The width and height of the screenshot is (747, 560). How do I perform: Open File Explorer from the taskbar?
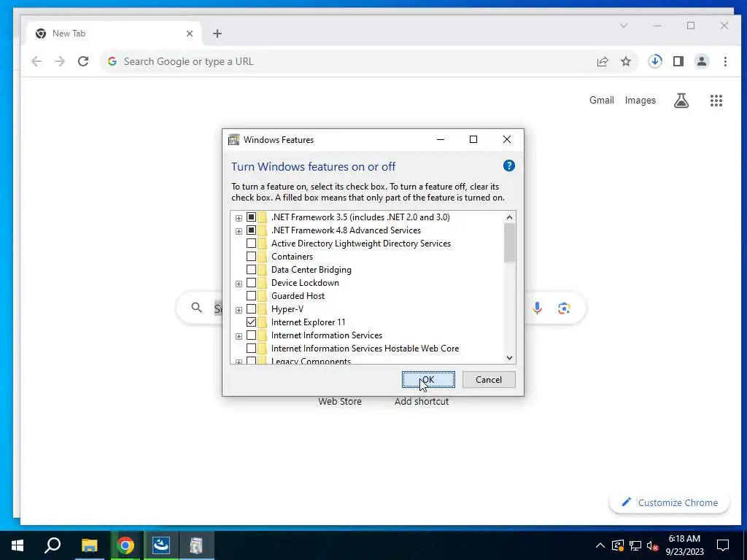(x=89, y=545)
